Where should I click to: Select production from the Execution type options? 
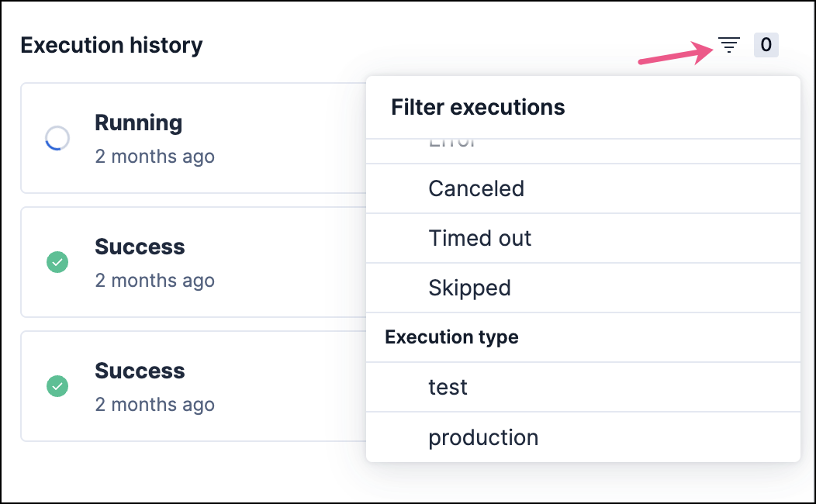click(483, 437)
